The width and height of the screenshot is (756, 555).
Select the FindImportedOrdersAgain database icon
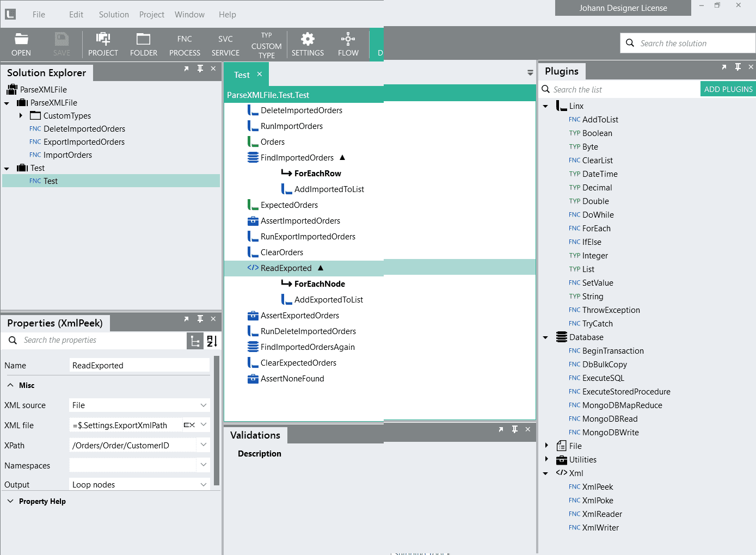coord(253,347)
